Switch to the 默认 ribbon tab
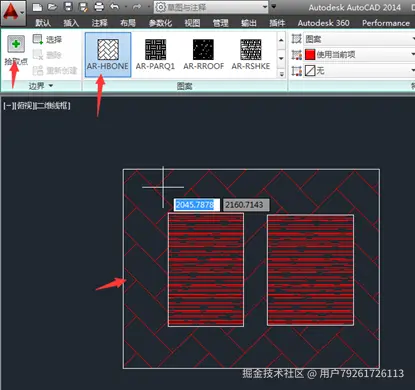415x390 pixels. pyautogui.click(x=43, y=23)
